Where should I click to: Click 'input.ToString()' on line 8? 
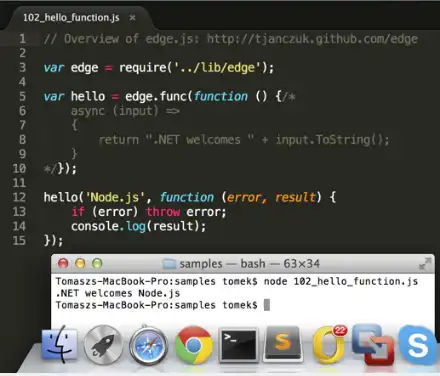(329, 140)
